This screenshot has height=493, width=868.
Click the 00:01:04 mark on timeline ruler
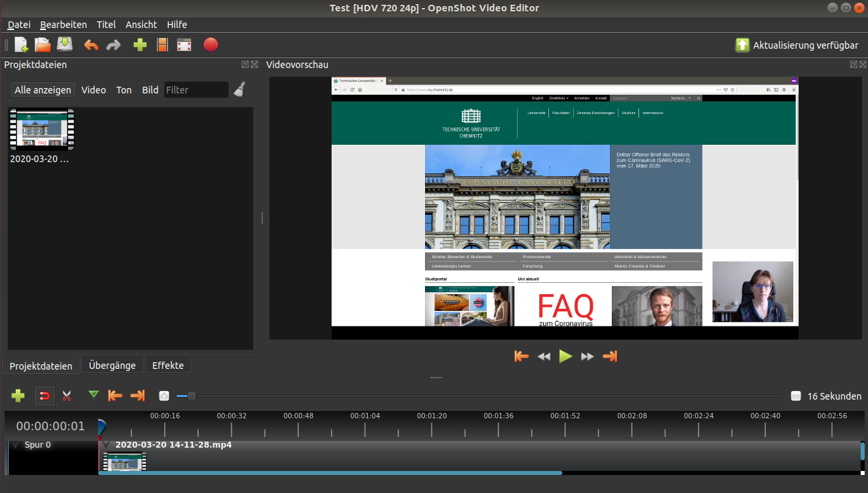[x=365, y=416]
